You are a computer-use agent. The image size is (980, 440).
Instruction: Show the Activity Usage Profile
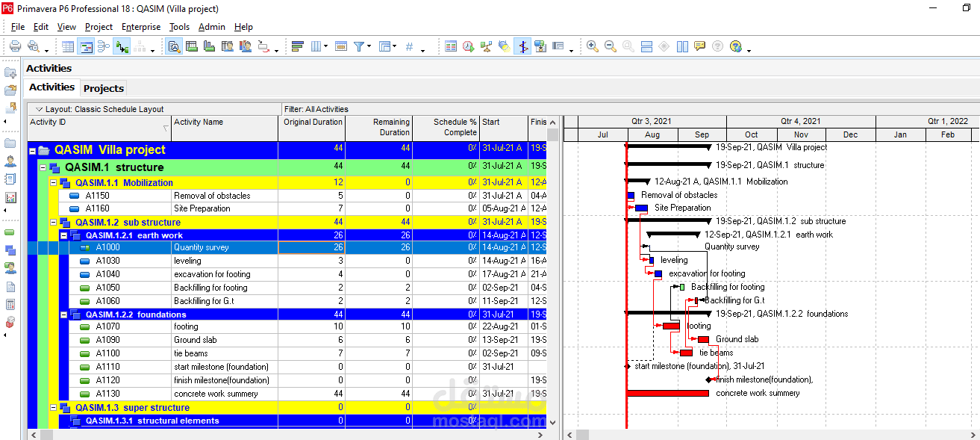tap(210, 46)
